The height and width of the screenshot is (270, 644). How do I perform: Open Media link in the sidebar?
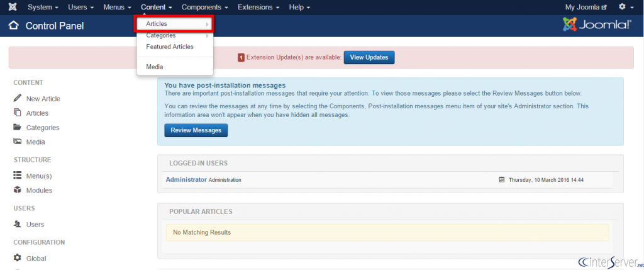pos(36,142)
